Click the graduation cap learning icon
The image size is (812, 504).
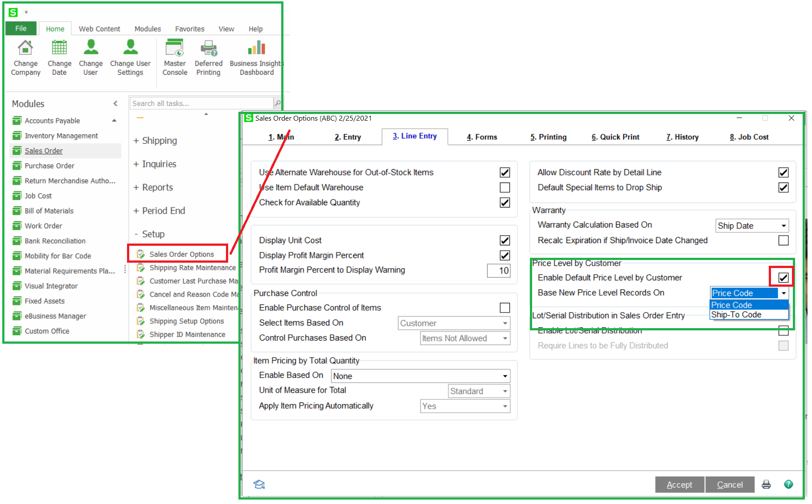259,484
